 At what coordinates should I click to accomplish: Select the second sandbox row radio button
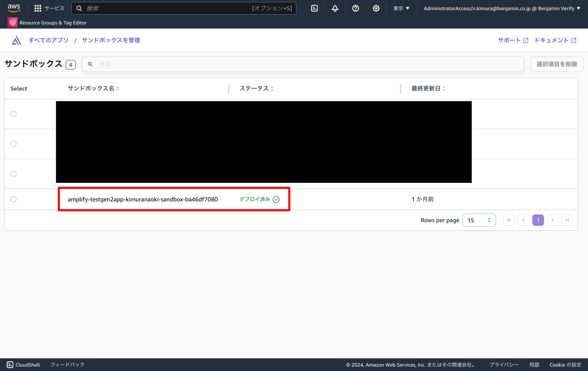13,144
